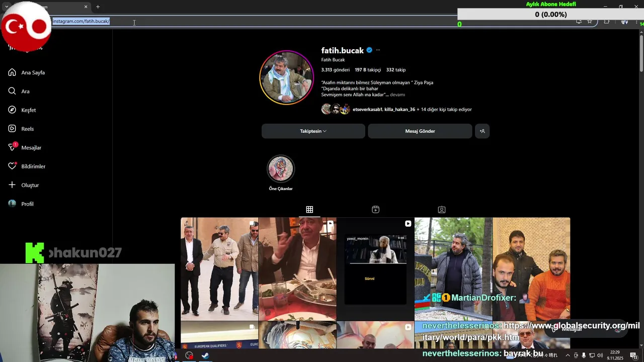
Task: Open Windows notification center icon
Action: point(633,355)
